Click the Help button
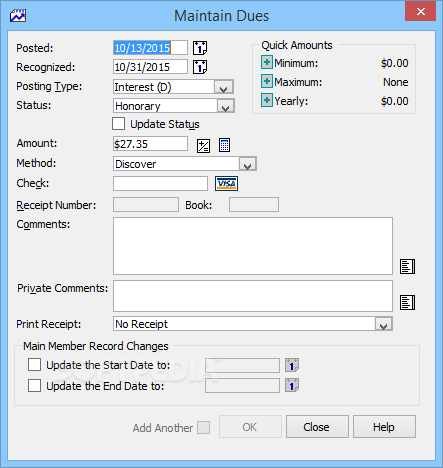Screen dimensions: 443x468 point(384,427)
